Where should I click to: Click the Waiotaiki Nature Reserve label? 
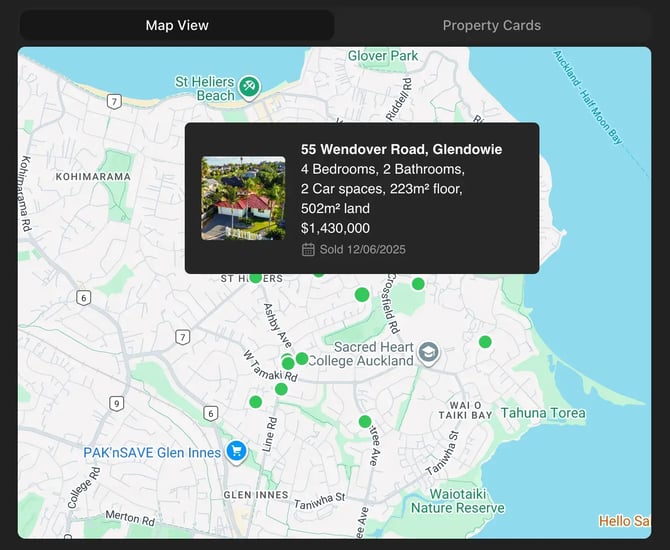coord(458,501)
